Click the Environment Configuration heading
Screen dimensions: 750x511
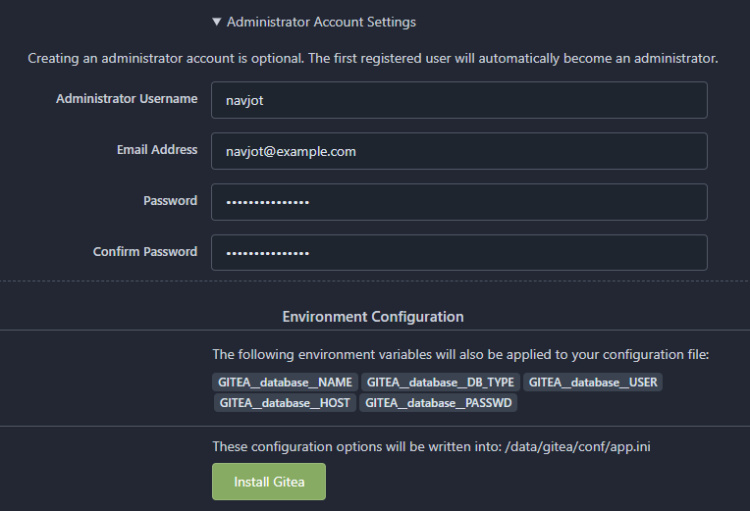click(x=373, y=317)
